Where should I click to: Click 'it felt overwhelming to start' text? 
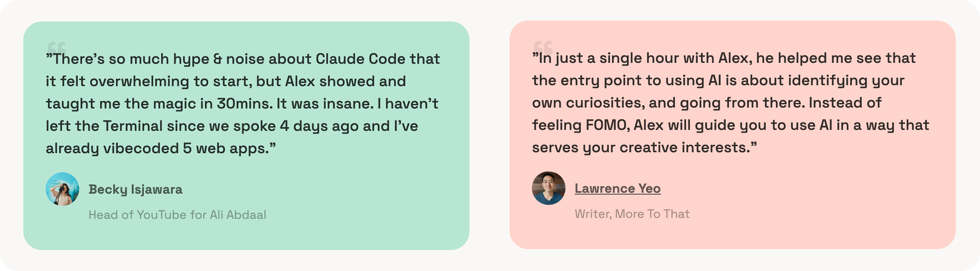pos(149,81)
